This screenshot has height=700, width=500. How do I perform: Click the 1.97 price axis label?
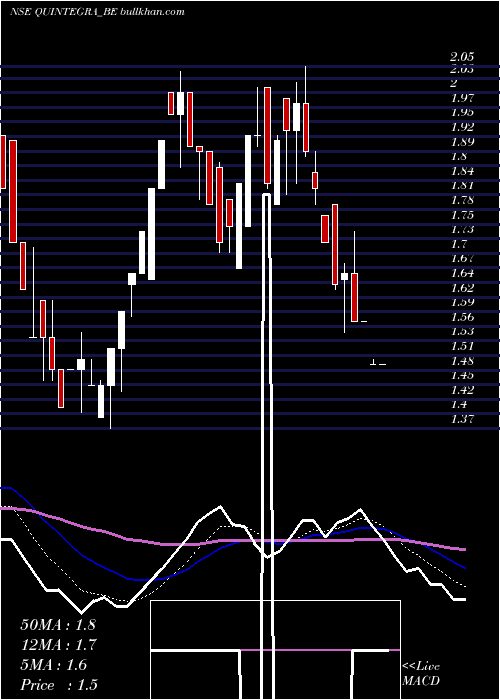point(462,98)
